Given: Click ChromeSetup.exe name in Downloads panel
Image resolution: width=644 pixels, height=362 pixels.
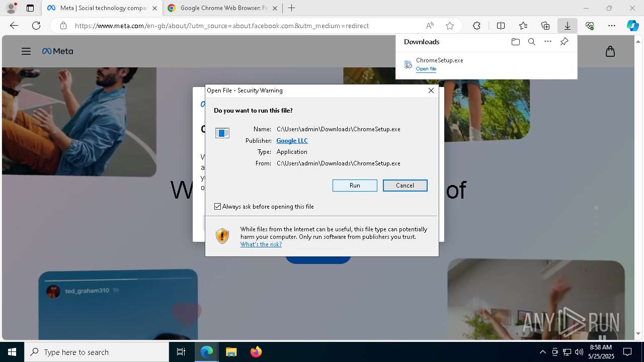Looking at the screenshot, I should (440, 60).
